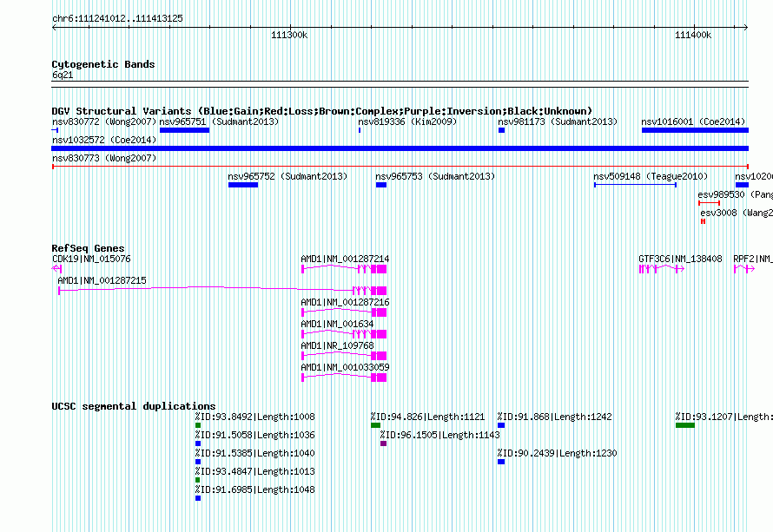The height and width of the screenshot is (532, 773).
Task: Select the nsv1016001 blue gain bar
Action: [x=695, y=130]
